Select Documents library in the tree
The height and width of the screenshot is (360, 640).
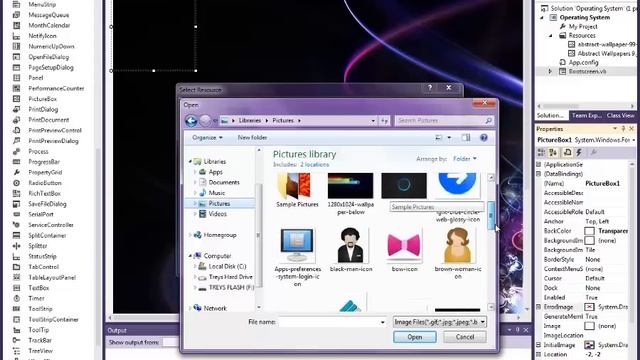(x=224, y=182)
